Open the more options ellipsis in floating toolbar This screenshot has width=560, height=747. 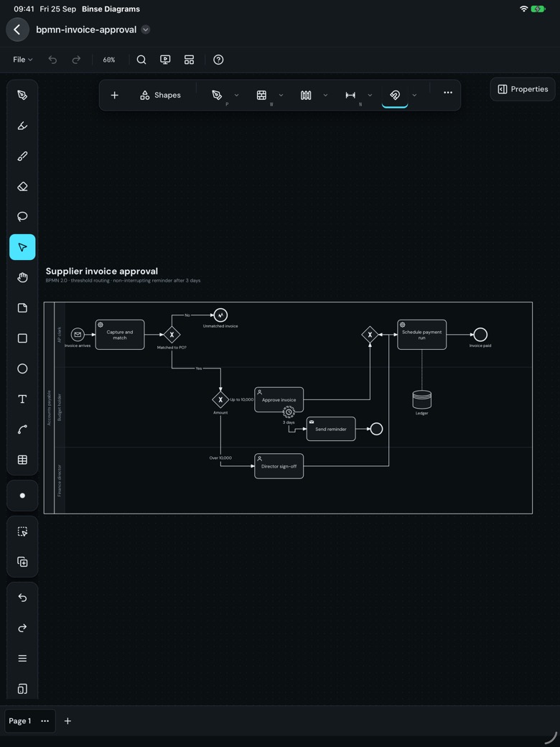[448, 93]
